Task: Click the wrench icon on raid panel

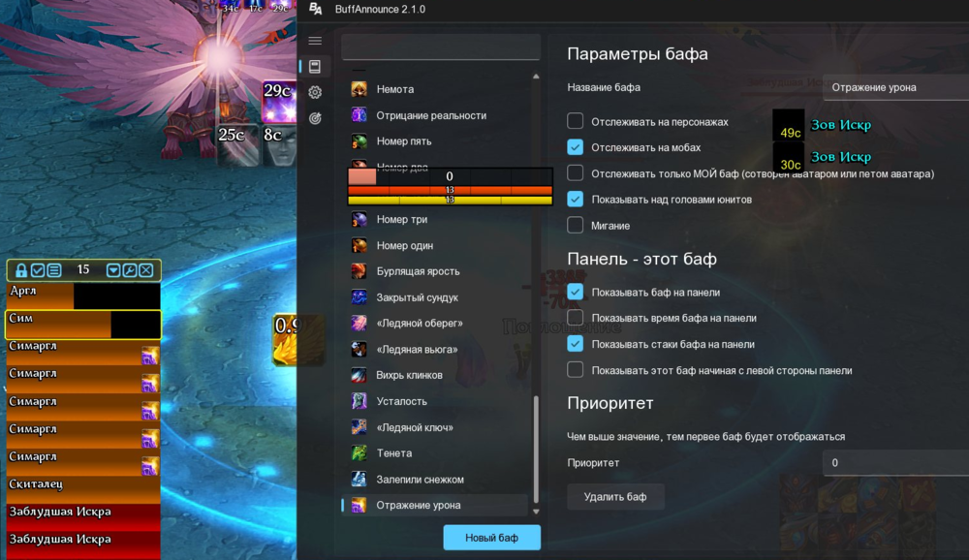Action: coord(130,270)
